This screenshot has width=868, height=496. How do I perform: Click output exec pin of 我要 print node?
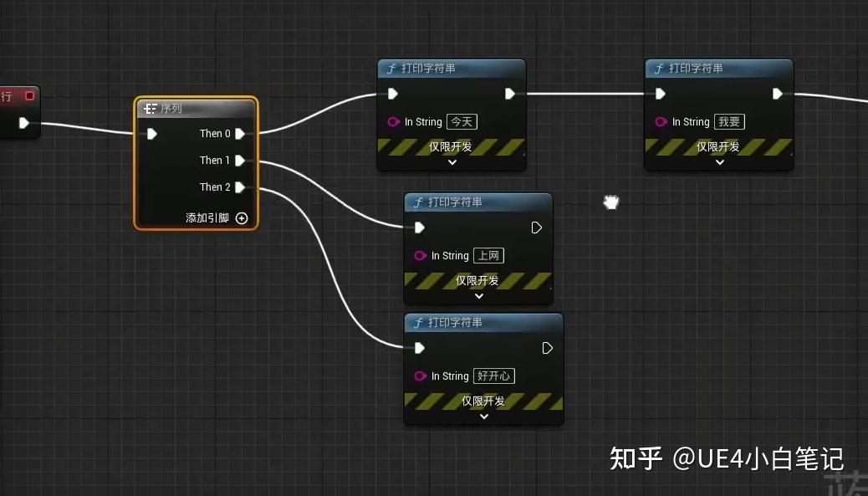[x=777, y=94]
